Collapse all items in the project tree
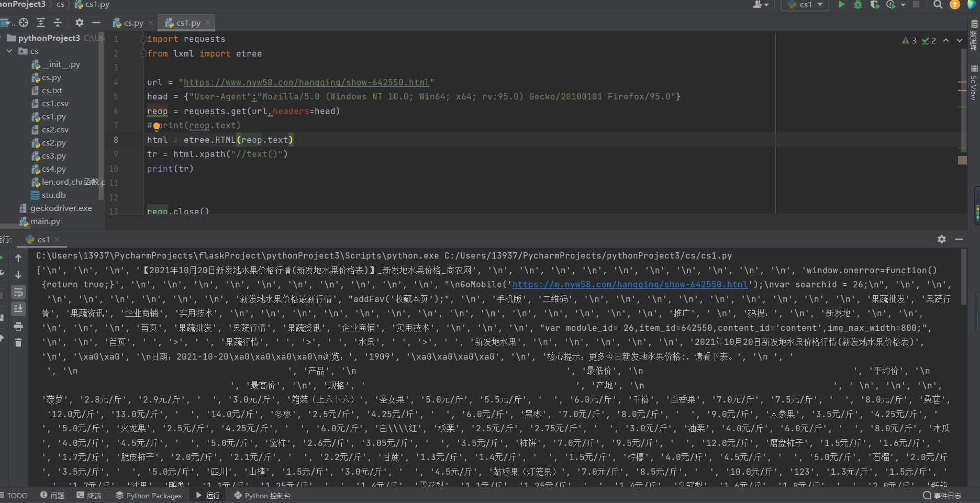The width and height of the screenshot is (980, 503). pos(58,23)
